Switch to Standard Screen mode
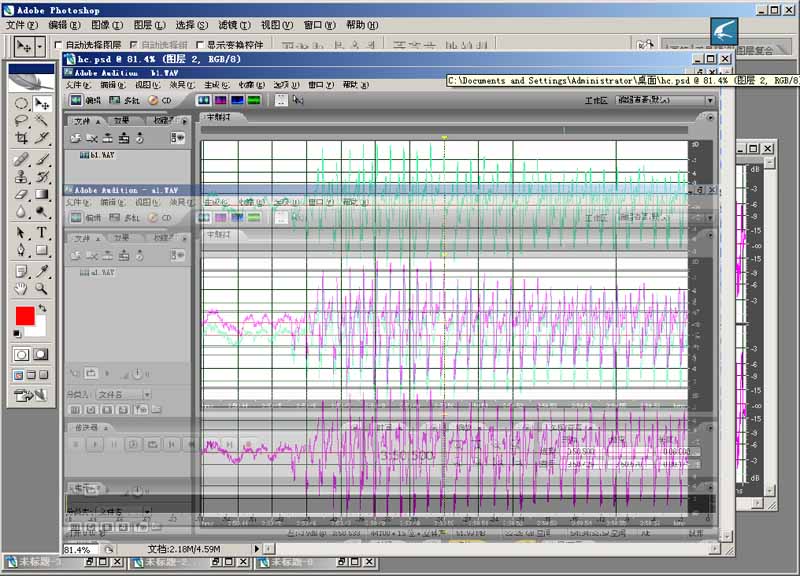The height and width of the screenshot is (576, 800). (18, 375)
